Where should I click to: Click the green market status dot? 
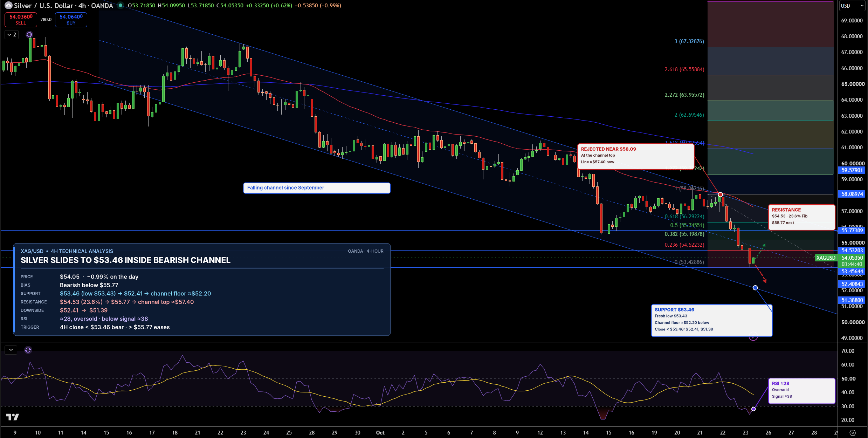click(120, 5)
